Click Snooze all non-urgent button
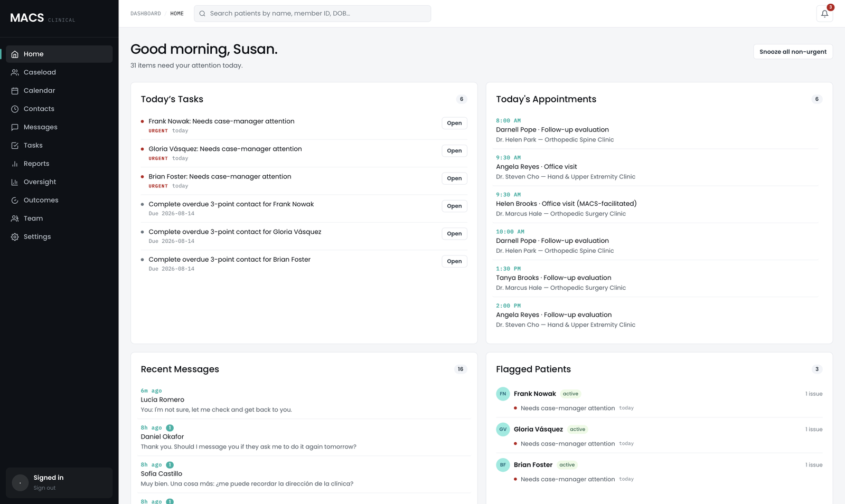845x504 pixels. pos(793,52)
